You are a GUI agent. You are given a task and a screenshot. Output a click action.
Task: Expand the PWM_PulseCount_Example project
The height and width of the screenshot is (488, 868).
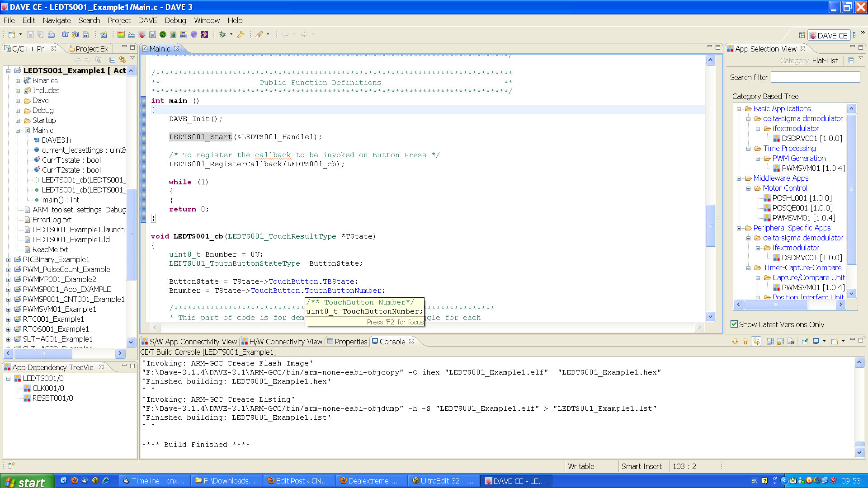pos(8,270)
